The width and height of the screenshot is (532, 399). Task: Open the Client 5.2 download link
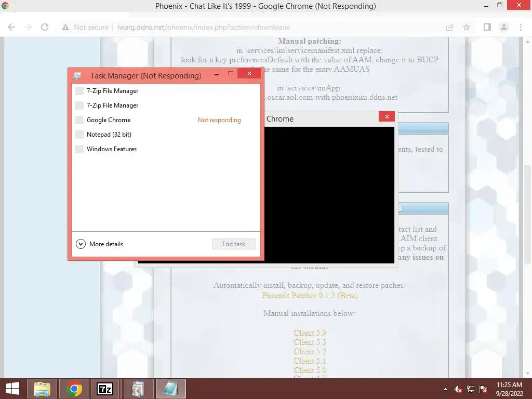pyautogui.click(x=310, y=352)
